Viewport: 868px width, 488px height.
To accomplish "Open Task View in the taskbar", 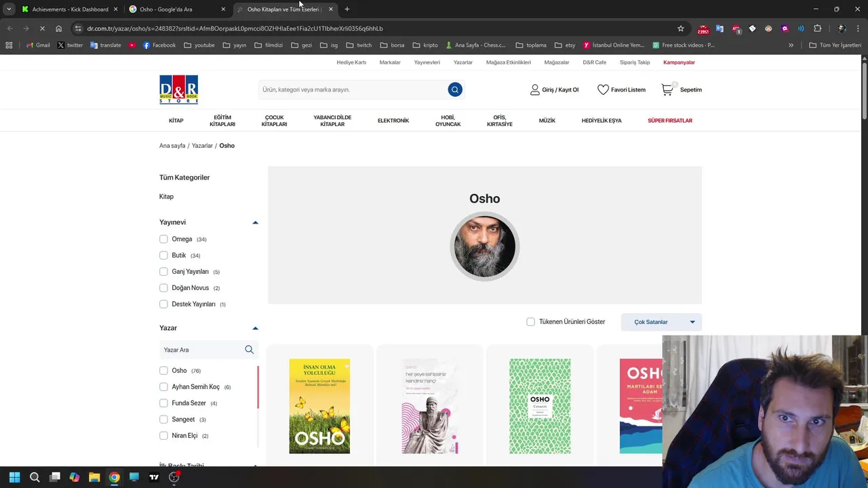I will pos(55,477).
